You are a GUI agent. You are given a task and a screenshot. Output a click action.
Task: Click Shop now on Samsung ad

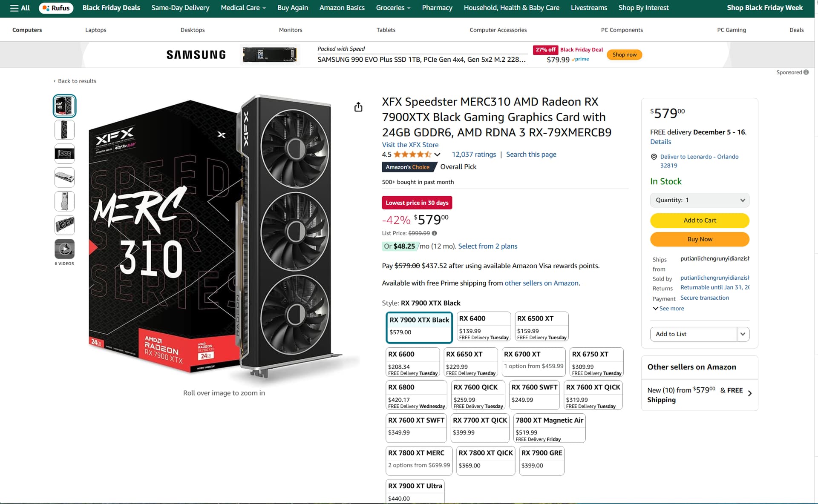tap(624, 54)
